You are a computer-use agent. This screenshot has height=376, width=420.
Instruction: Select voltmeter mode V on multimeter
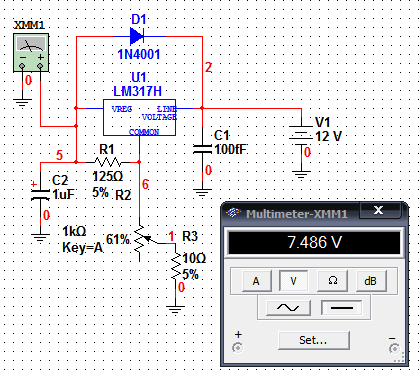[x=294, y=281]
